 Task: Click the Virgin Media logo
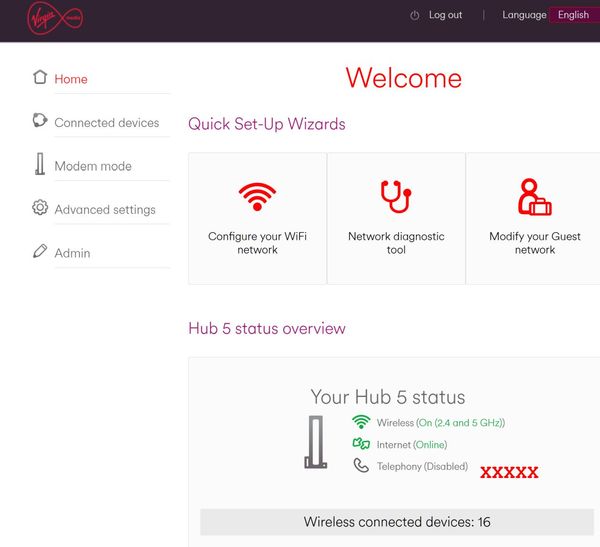55,17
